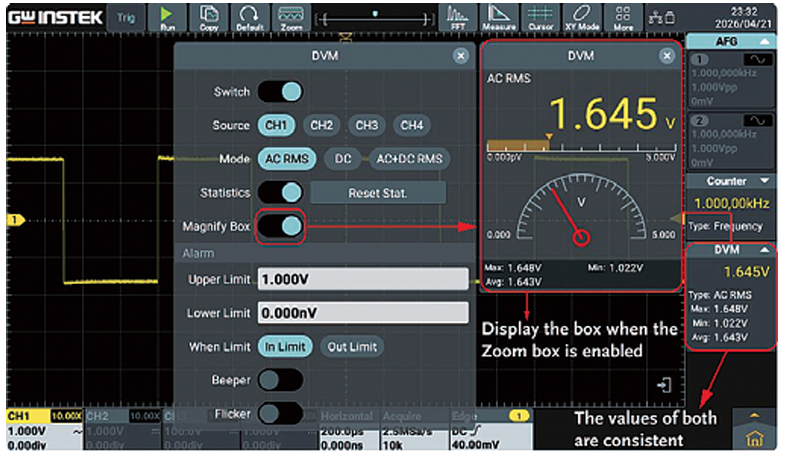Viewport: 785px width, 456px height.
Task: Click the GW Instek logo
Action: [x=55, y=18]
